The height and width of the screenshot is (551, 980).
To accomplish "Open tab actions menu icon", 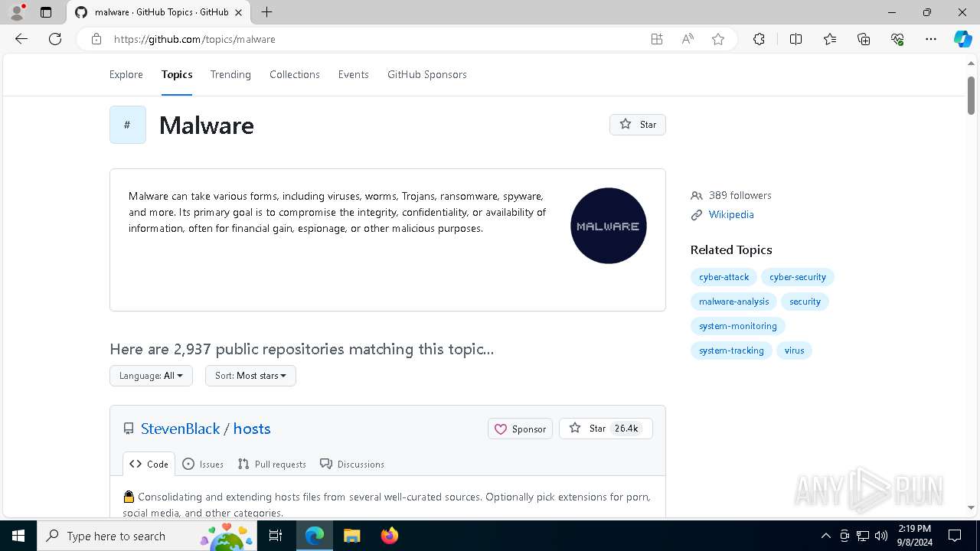I will pos(46,12).
